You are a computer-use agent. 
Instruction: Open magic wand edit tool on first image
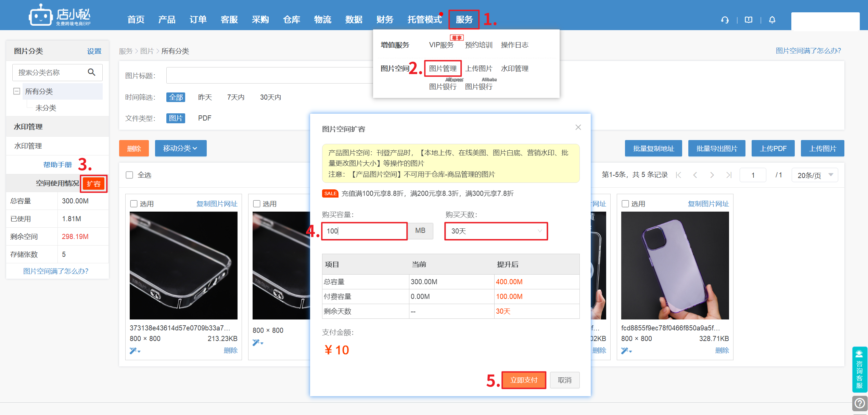(x=135, y=350)
